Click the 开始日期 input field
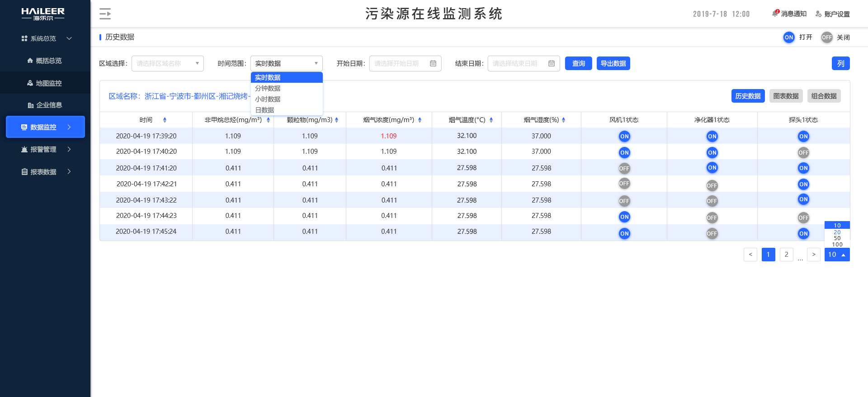The height and width of the screenshot is (397, 868). click(x=406, y=63)
